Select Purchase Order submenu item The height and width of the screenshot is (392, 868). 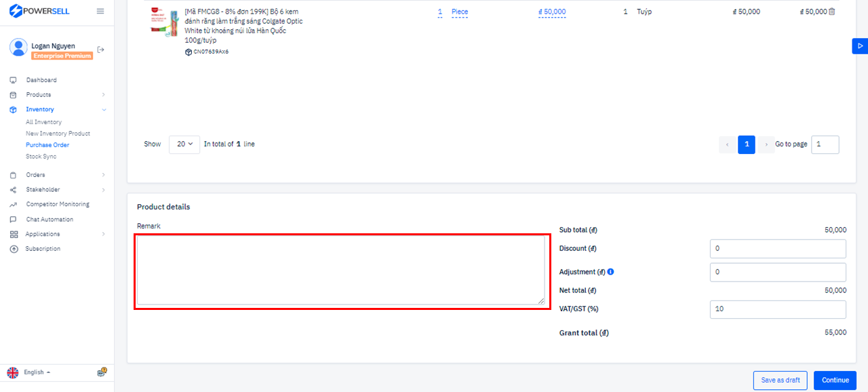47,145
